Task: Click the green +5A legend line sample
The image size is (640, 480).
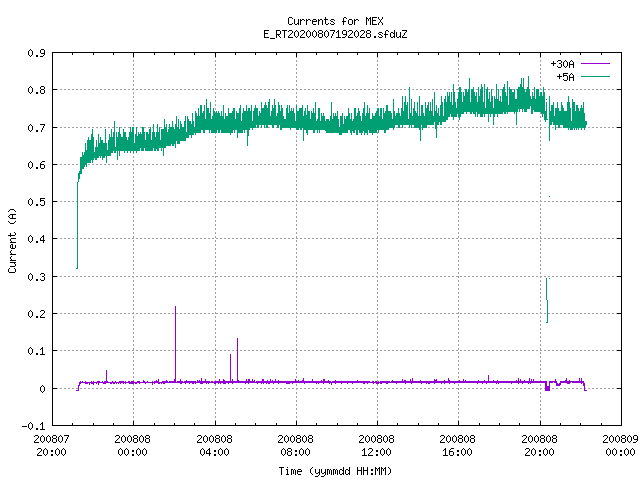Action: click(595, 76)
